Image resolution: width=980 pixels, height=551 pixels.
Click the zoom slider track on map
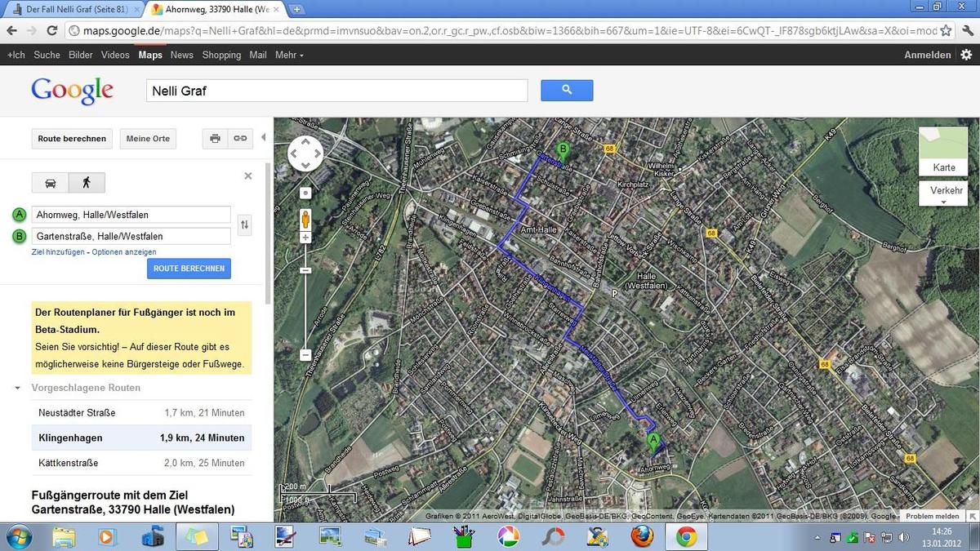tap(305, 310)
